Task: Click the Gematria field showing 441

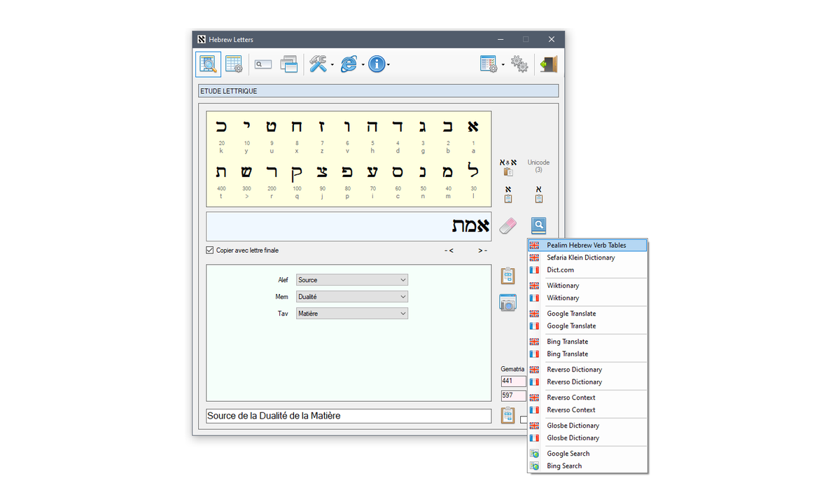Action: (x=513, y=381)
